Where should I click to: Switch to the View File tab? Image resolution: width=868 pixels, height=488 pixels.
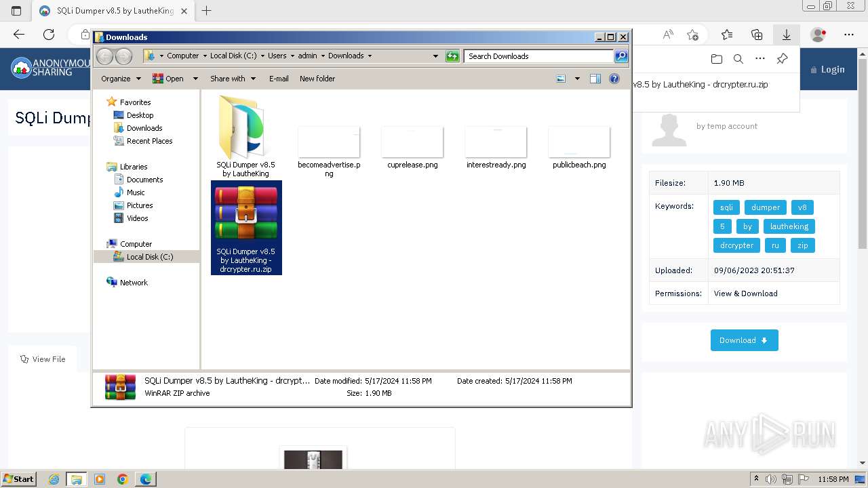click(x=43, y=359)
